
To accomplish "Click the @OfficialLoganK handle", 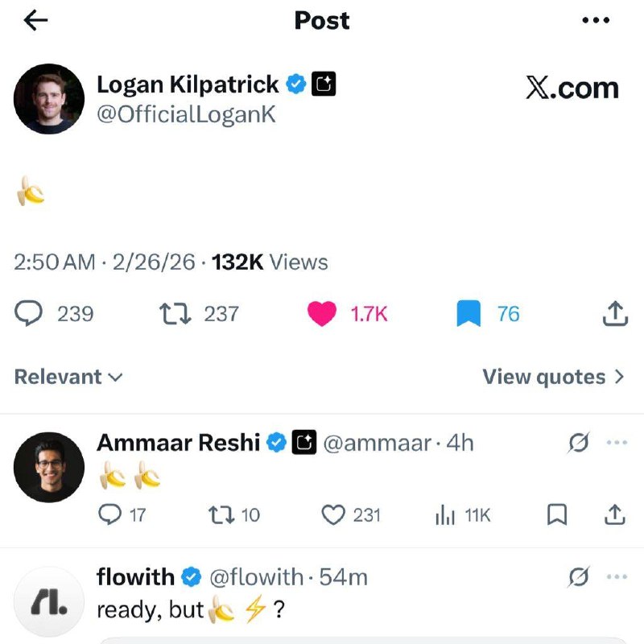I will (188, 115).
